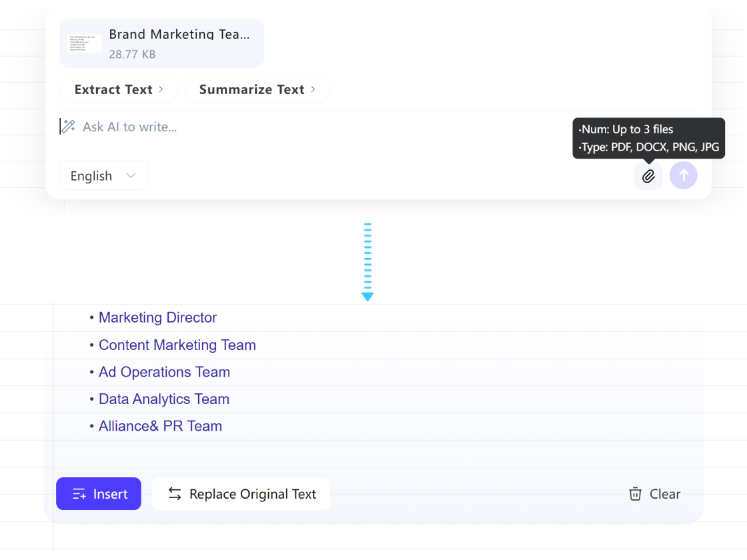Click the Content Marketing Team line
This screenshot has height=560, width=747.
pos(177,345)
